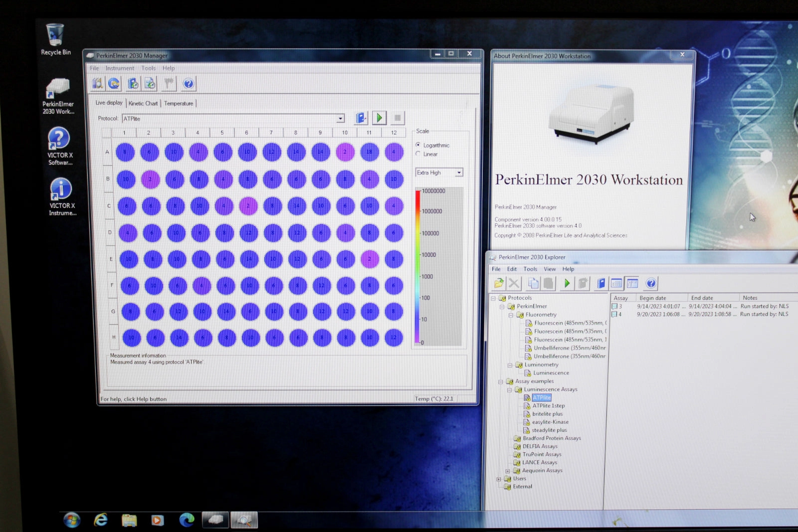Collapse the Luminometry folder expander

(510, 365)
